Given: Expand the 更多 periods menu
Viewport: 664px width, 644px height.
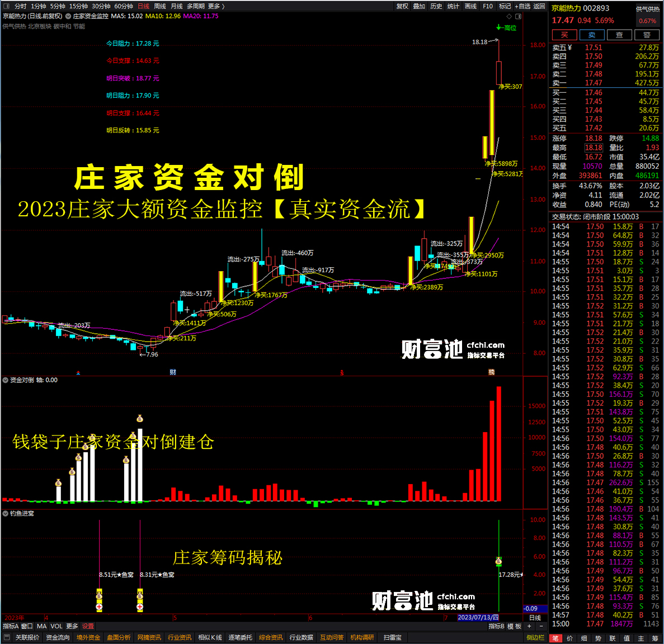Looking at the screenshot, I should [x=216, y=6].
